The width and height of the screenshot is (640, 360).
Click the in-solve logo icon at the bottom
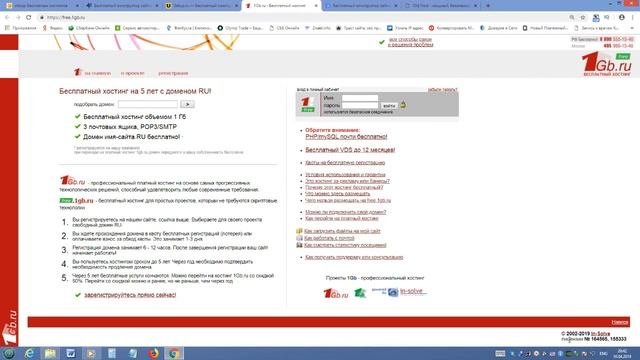point(393,292)
